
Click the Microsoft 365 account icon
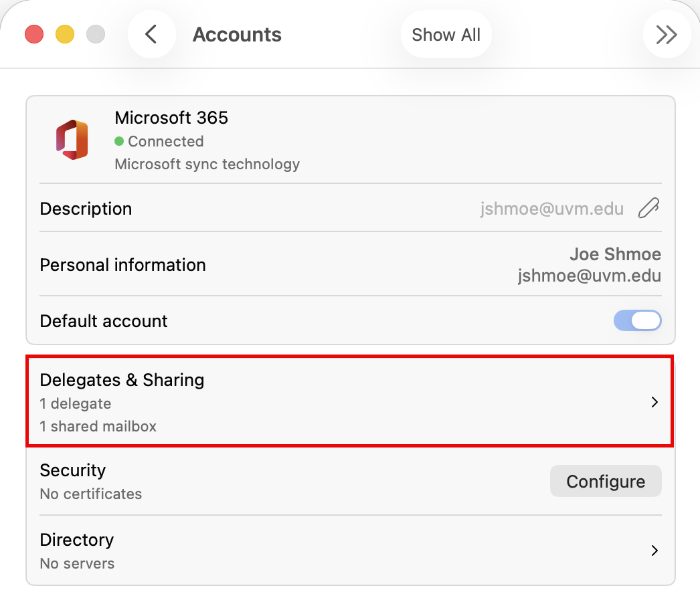click(72, 140)
